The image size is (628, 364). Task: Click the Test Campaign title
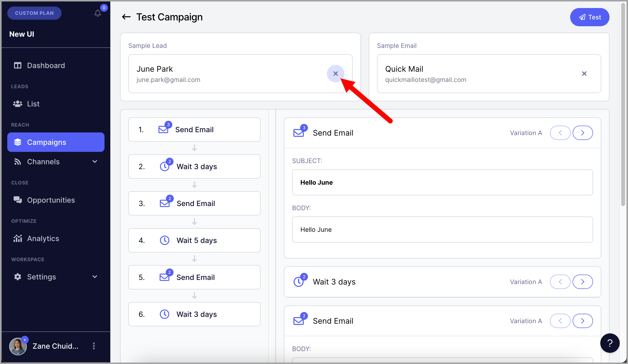click(169, 17)
